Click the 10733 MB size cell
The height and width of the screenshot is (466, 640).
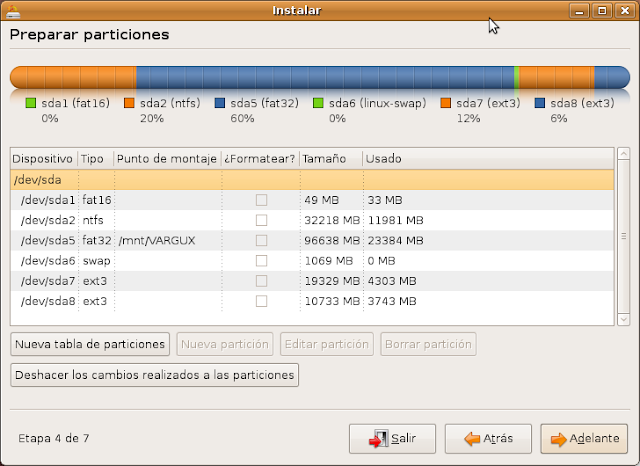[x=332, y=301]
